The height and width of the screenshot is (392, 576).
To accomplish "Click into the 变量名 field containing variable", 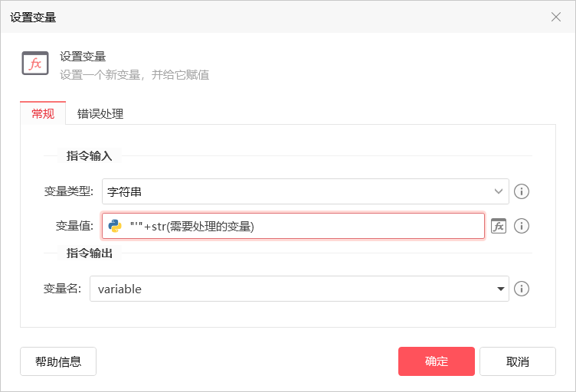I will [291, 289].
